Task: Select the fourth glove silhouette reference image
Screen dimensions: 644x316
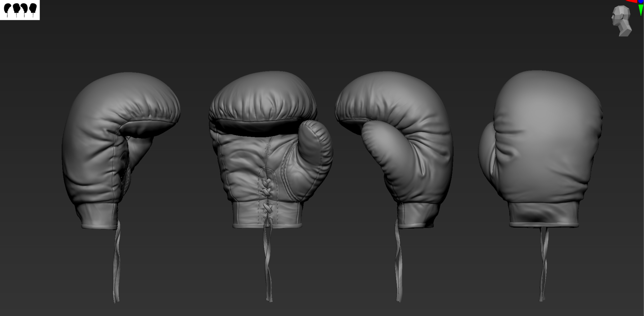Action: tap(32, 8)
